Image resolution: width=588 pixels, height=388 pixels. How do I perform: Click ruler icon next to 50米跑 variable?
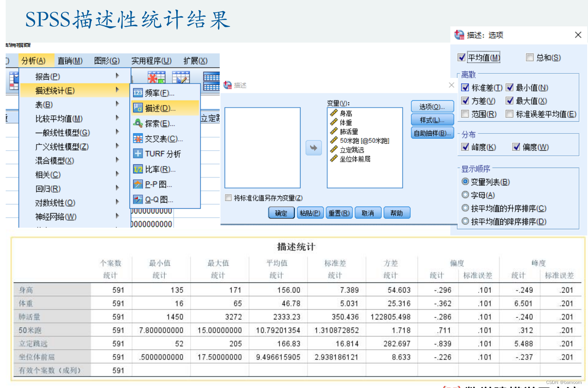click(x=334, y=140)
